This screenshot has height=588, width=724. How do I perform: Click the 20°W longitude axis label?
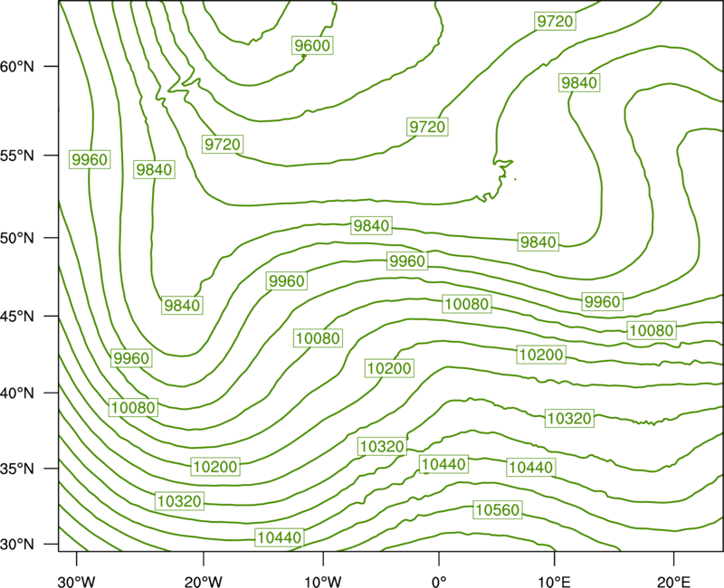(x=204, y=582)
